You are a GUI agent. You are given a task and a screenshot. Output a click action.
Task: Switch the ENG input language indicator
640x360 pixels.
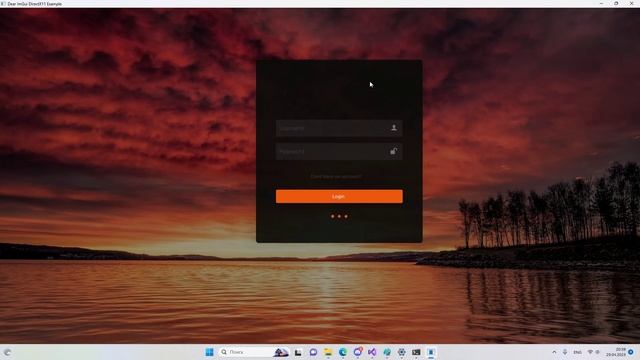click(577, 352)
